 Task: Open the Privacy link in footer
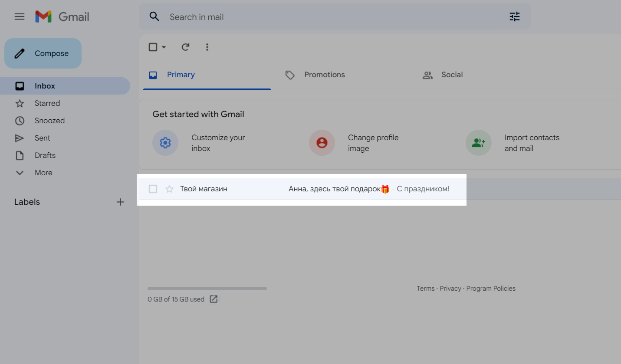coord(450,289)
